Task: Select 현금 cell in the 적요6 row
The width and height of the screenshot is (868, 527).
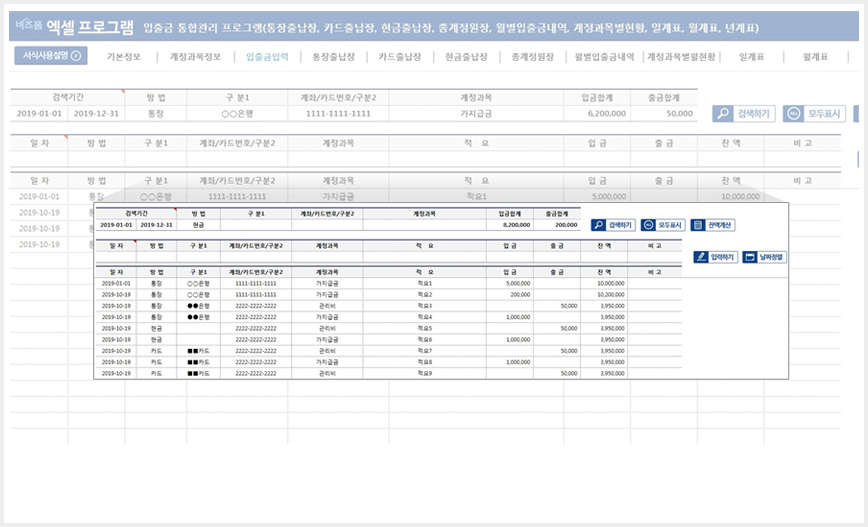Action: [156, 340]
